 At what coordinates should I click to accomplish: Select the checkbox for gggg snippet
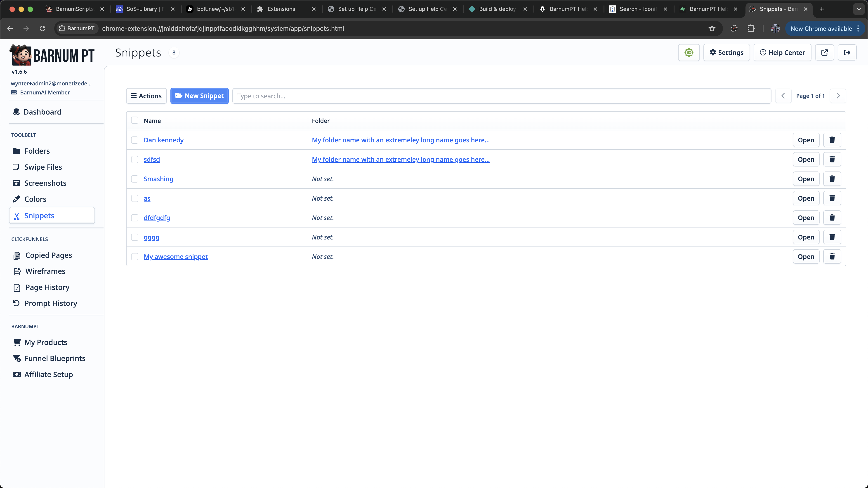(135, 237)
